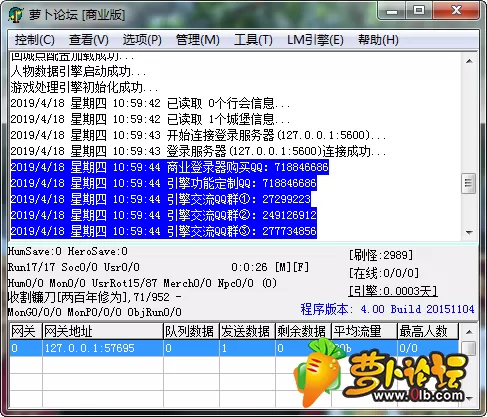Close the 萝卜论坛 window
487x417 pixels.
click(x=456, y=11)
